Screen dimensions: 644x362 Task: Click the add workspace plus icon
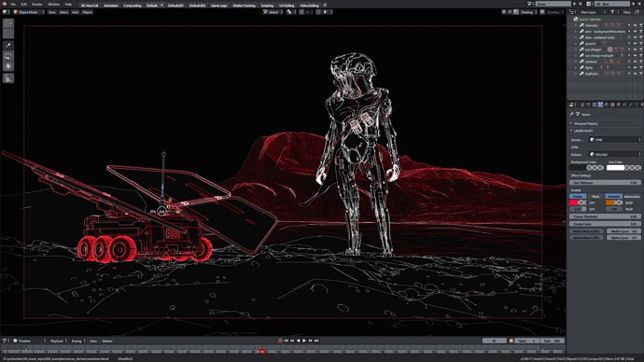click(325, 6)
